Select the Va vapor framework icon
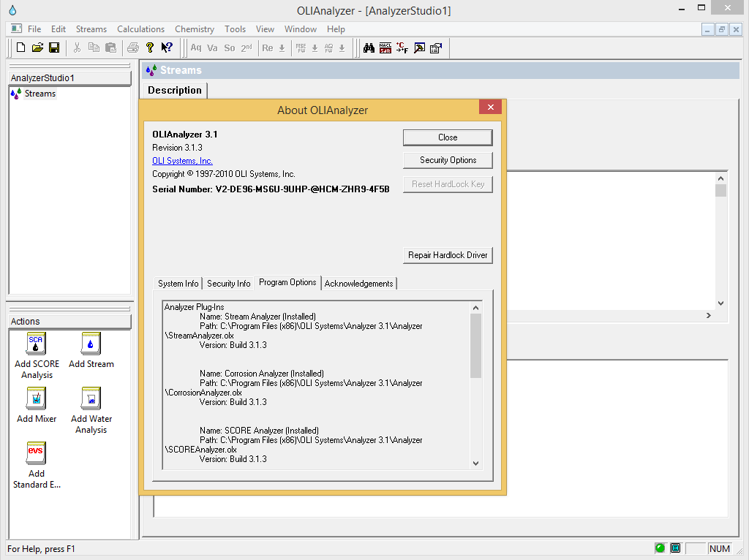This screenshot has height=560, width=749. 212,48
